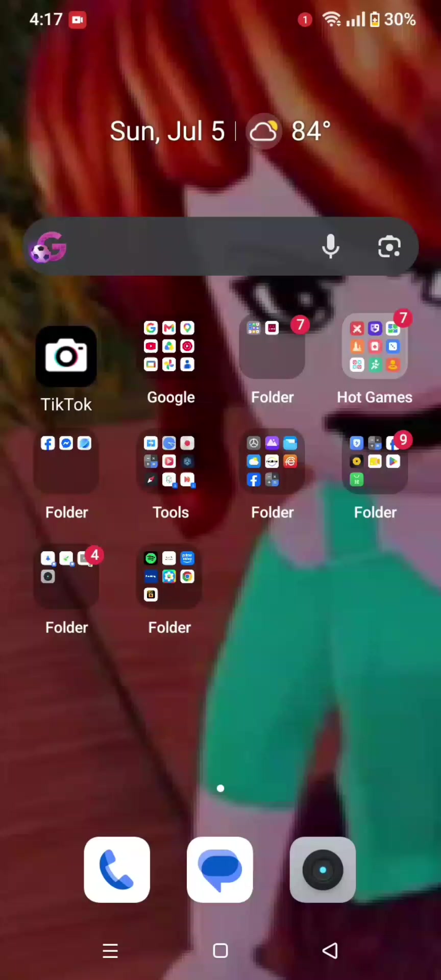Tap the cellular signal bars icon

(356, 20)
